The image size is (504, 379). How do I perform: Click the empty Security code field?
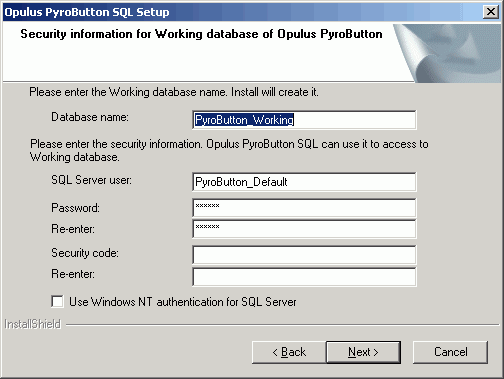(304, 255)
